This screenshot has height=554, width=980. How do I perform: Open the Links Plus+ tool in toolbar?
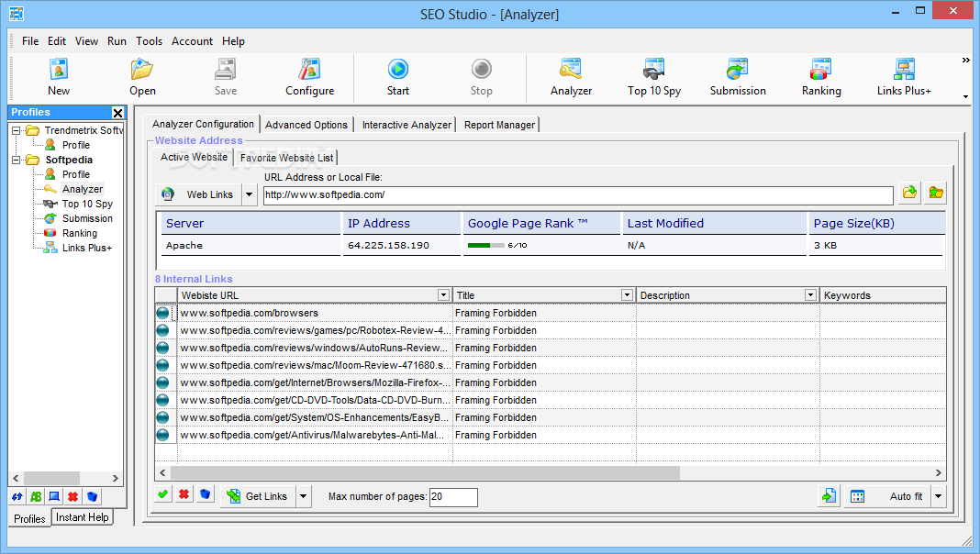(x=904, y=77)
